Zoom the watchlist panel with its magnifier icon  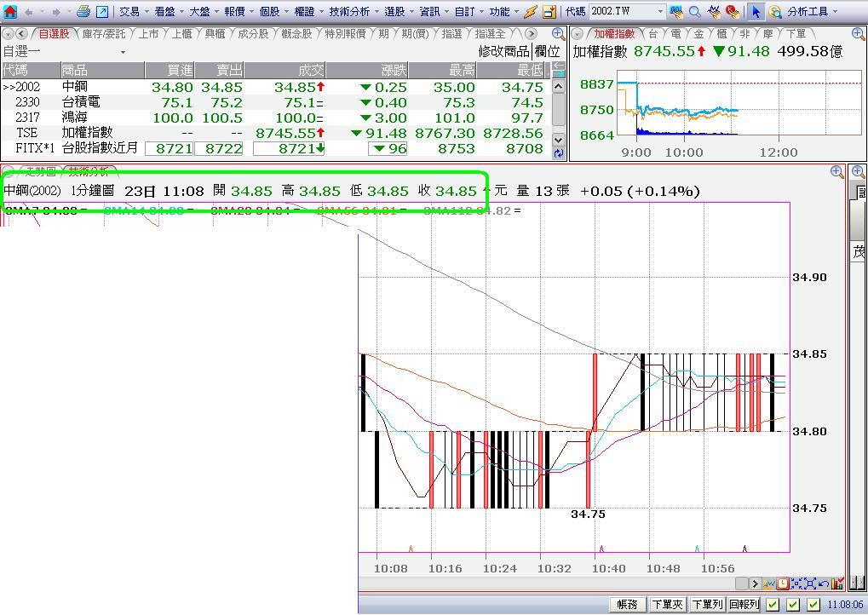tap(559, 34)
